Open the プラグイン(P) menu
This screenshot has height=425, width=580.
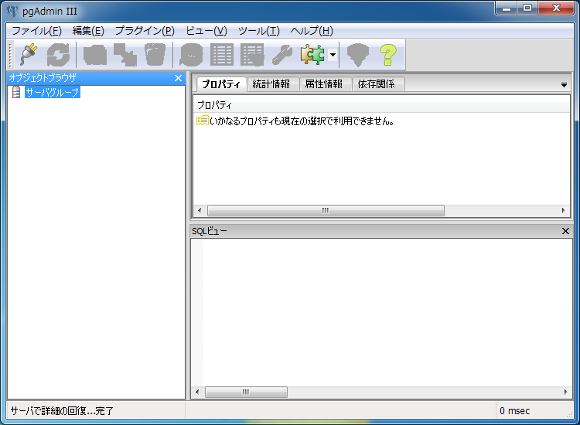[145, 31]
